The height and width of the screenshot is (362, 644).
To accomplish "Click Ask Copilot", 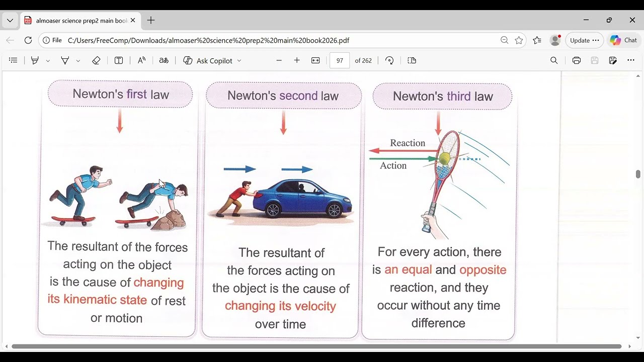I will click(x=208, y=60).
